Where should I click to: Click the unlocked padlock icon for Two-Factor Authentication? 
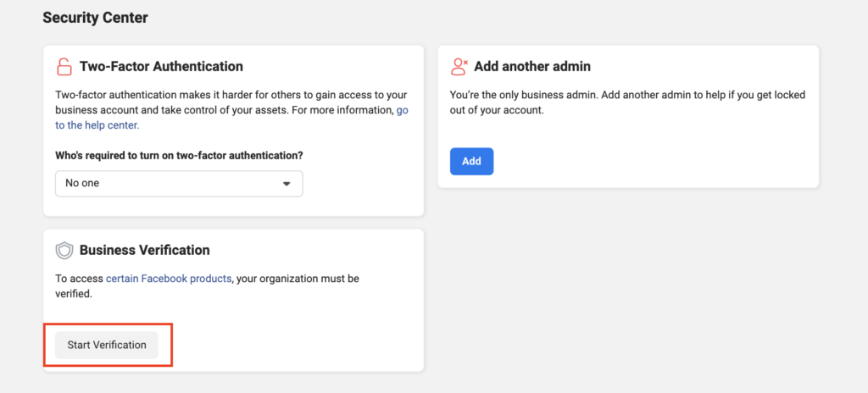point(64,66)
